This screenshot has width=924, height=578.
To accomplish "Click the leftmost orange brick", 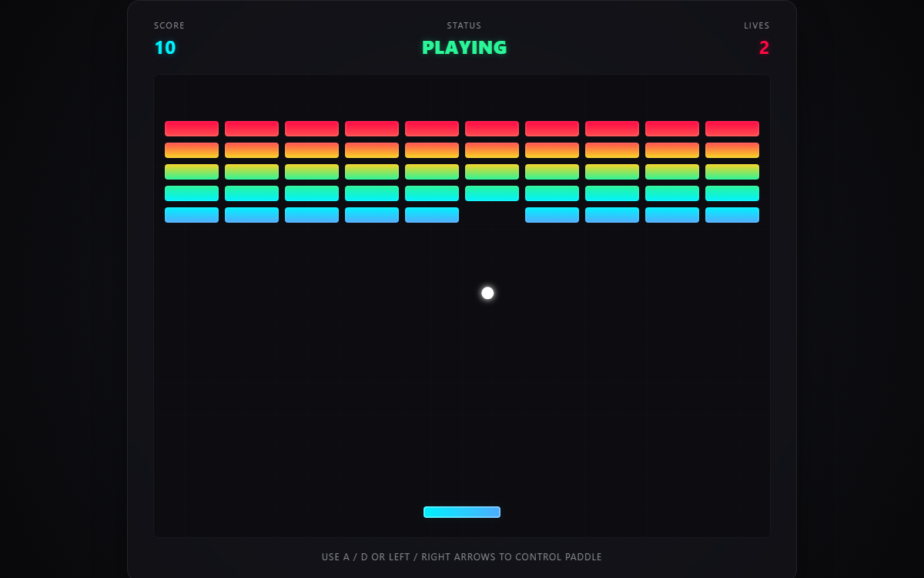I will pos(192,150).
